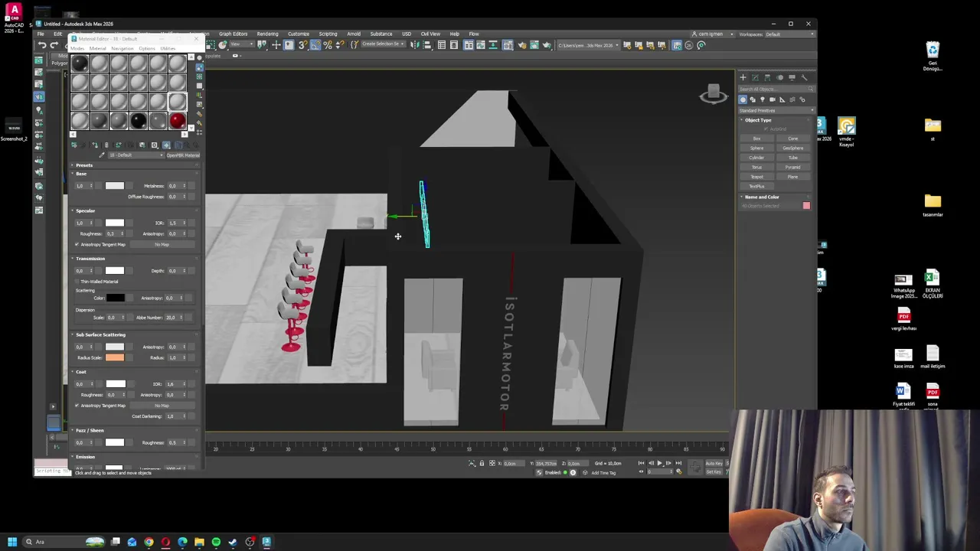Open the Motion panel icon
This screenshot has height=551, width=980.
tap(779, 77)
